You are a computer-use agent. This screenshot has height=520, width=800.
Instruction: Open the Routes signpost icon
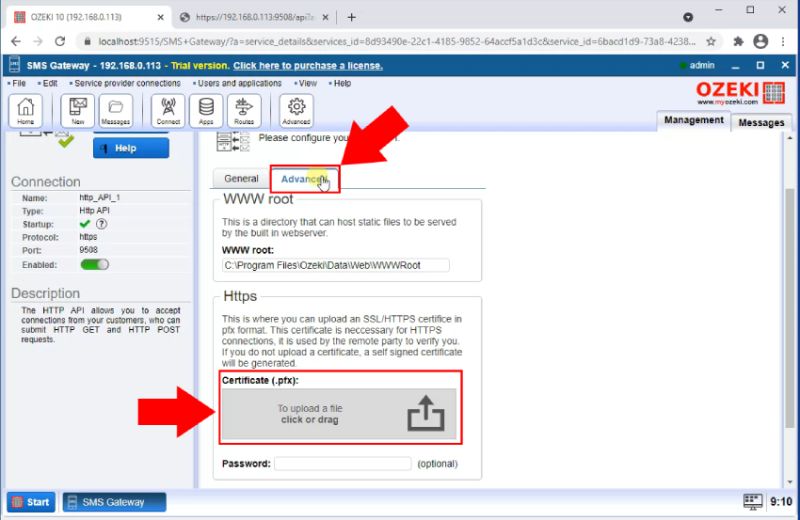click(244, 110)
